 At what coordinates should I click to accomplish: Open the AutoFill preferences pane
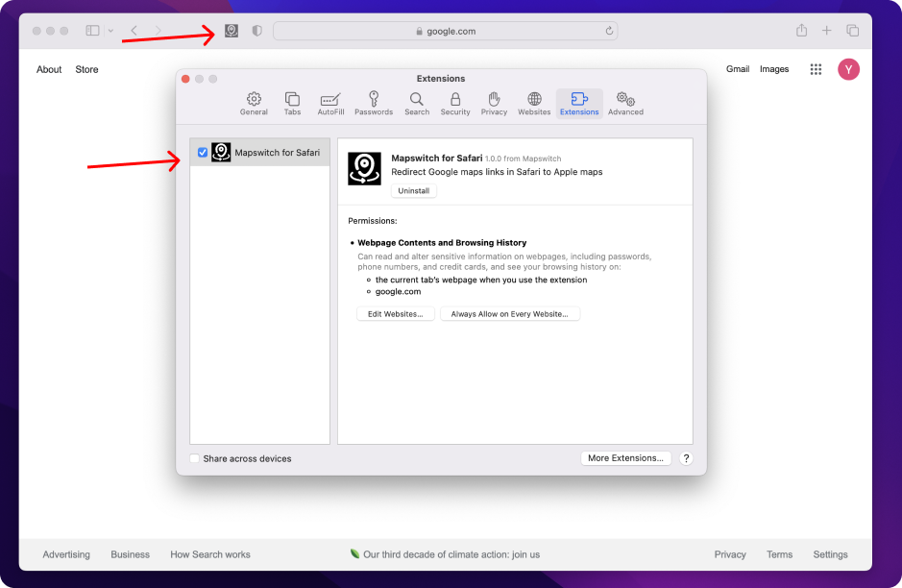[329, 102]
